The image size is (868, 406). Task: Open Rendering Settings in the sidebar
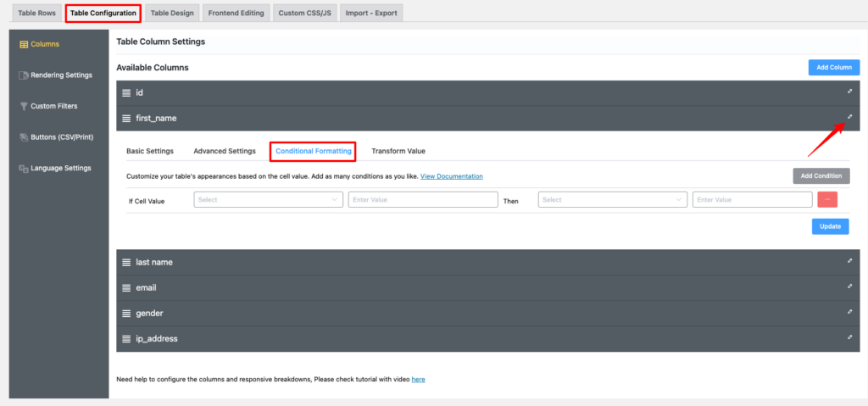(x=59, y=75)
